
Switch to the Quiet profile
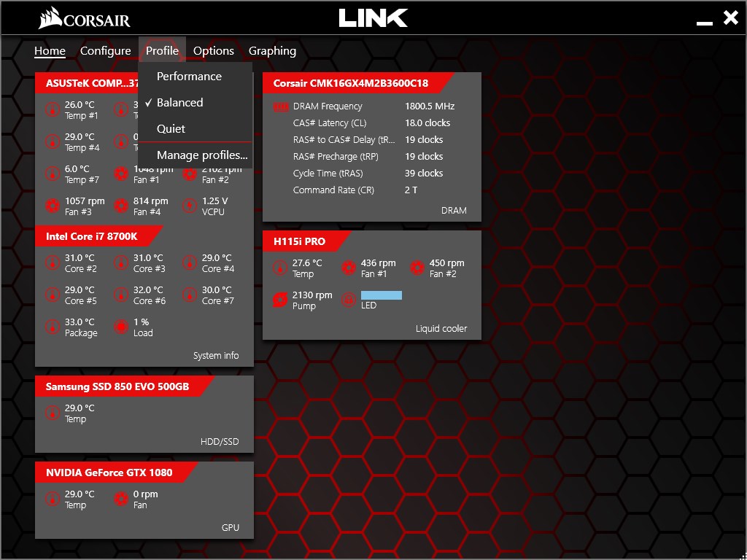(x=195, y=128)
